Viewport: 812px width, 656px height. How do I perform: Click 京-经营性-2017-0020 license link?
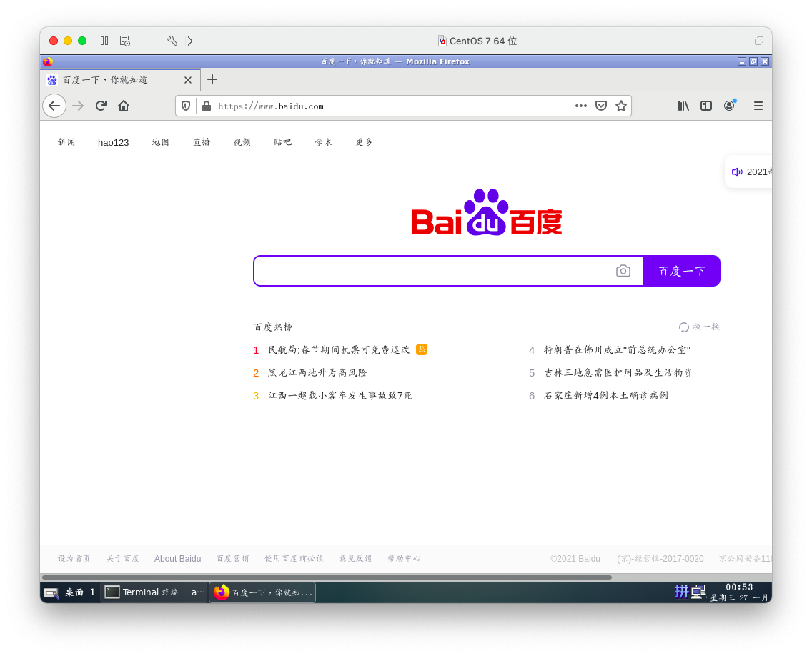click(660, 559)
